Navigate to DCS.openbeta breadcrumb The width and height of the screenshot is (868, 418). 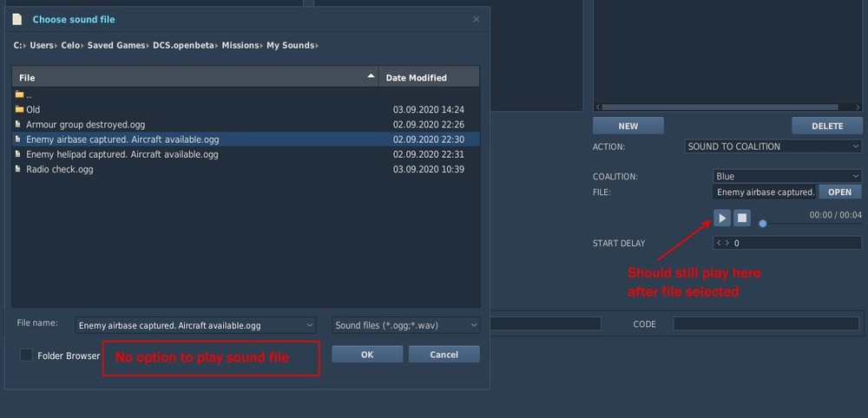(183, 45)
